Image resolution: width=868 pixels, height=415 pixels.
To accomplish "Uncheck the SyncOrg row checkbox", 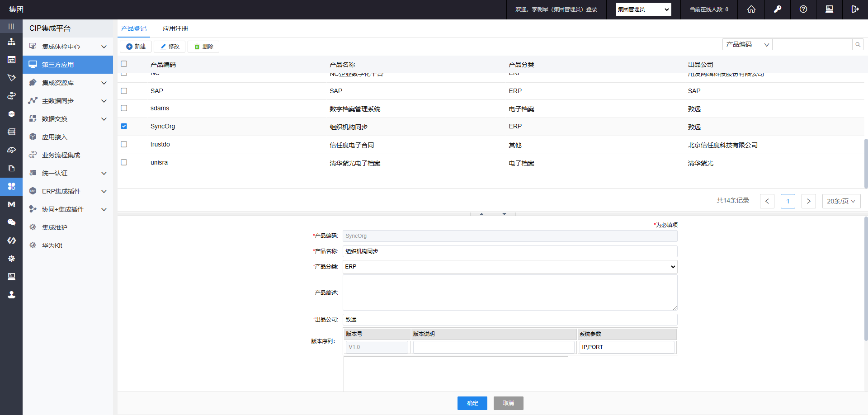I will click(x=124, y=126).
